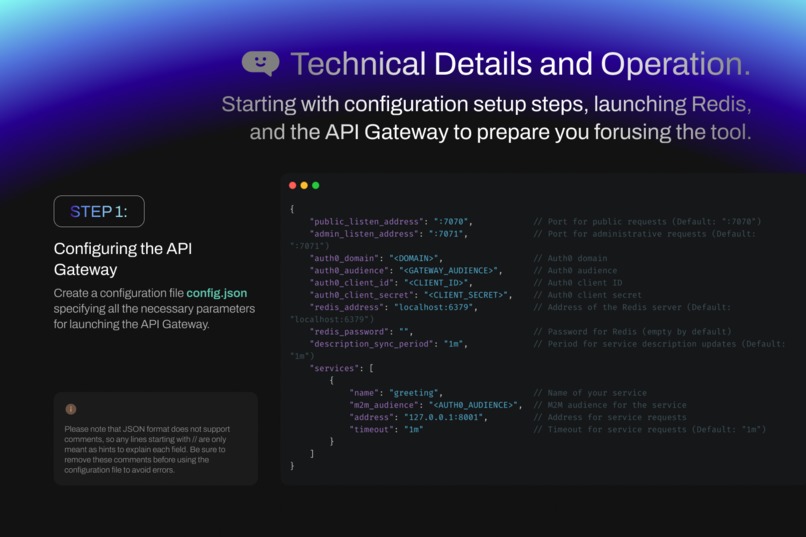Click the green maximize dot of code window
This screenshot has width=806, height=537.
pyautogui.click(x=316, y=186)
